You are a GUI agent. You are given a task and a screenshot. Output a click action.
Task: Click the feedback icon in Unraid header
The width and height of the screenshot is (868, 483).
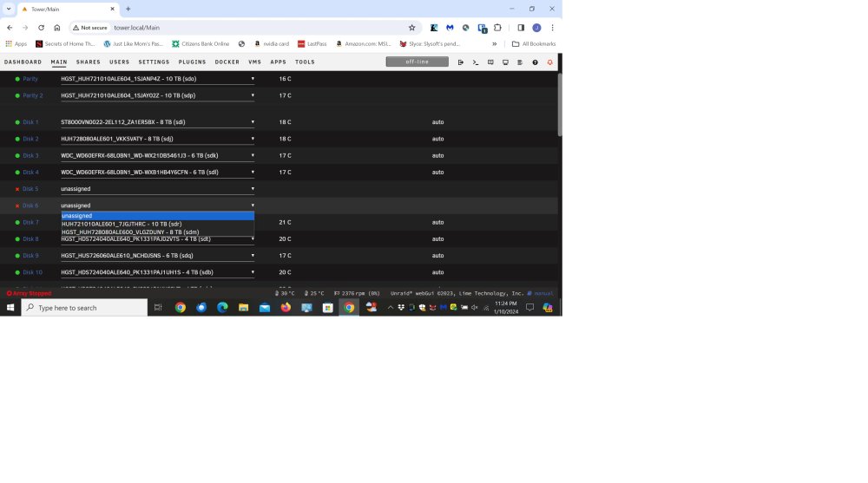tap(490, 62)
